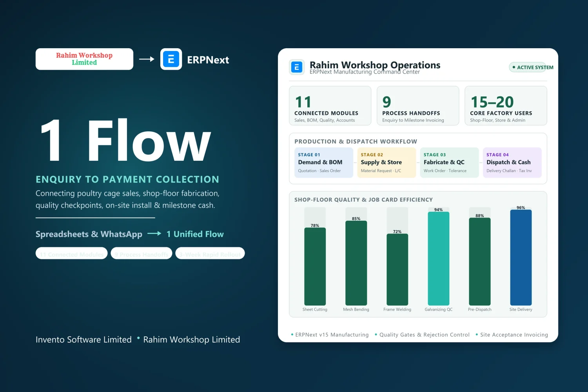
Task: Click 'Delivery Challan · Tax Inv' under Stage 04
Action: [x=509, y=171]
